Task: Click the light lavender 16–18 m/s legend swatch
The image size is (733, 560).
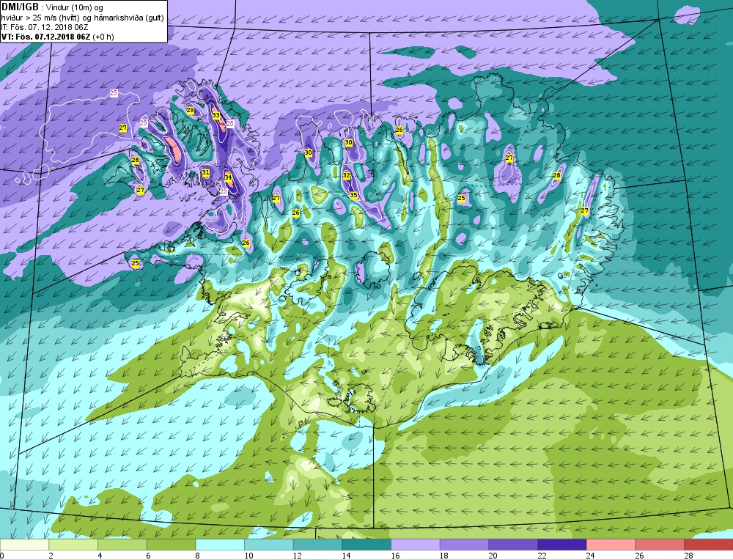Action: point(415,545)
